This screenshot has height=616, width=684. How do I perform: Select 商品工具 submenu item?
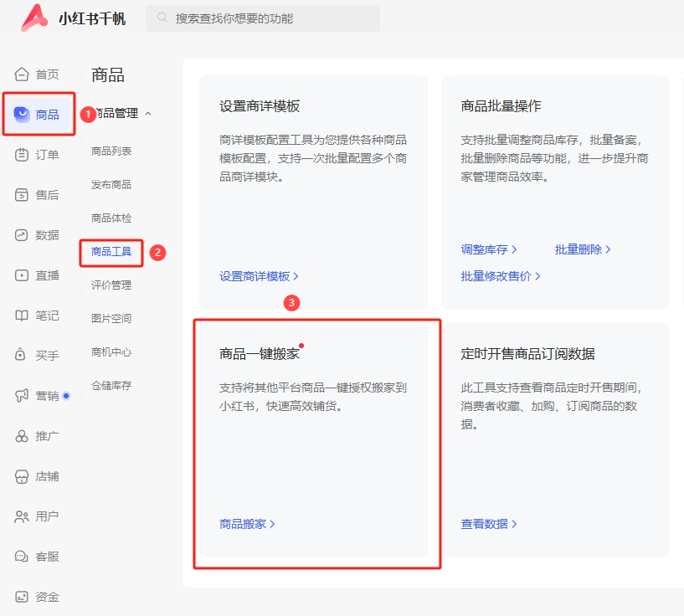(x=111, y=252)
